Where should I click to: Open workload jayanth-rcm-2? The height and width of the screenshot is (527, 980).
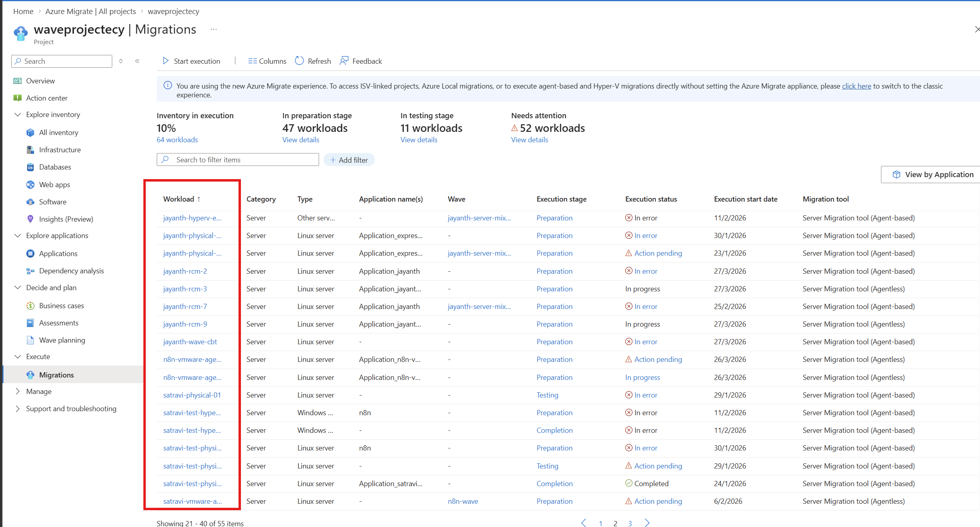pos(185,271)
